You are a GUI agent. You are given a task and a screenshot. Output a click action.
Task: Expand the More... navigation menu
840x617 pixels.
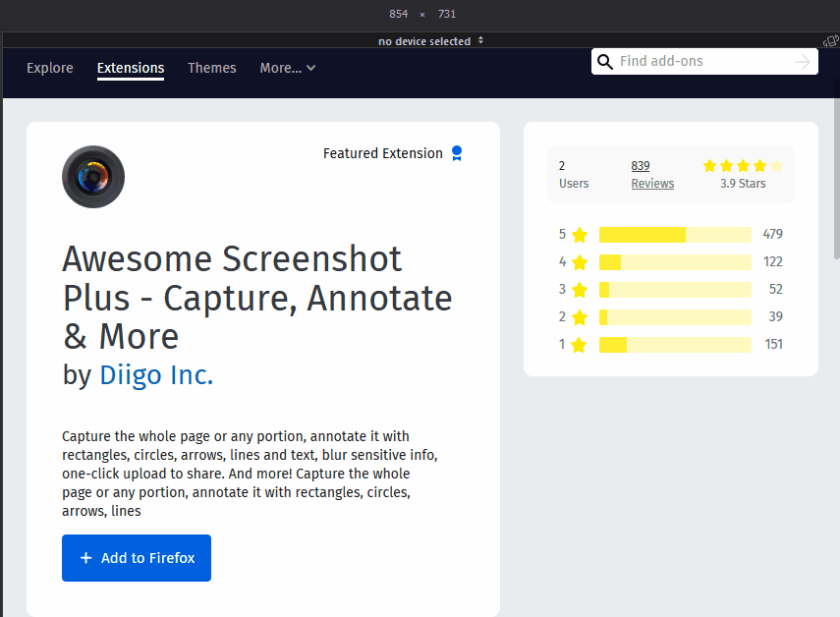[x=288, y=68]
